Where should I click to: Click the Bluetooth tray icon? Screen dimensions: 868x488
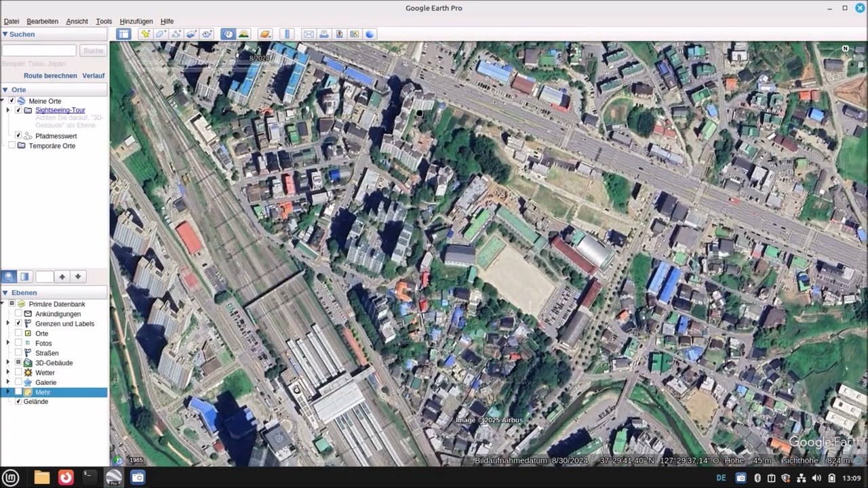click(x=758, y=478)
